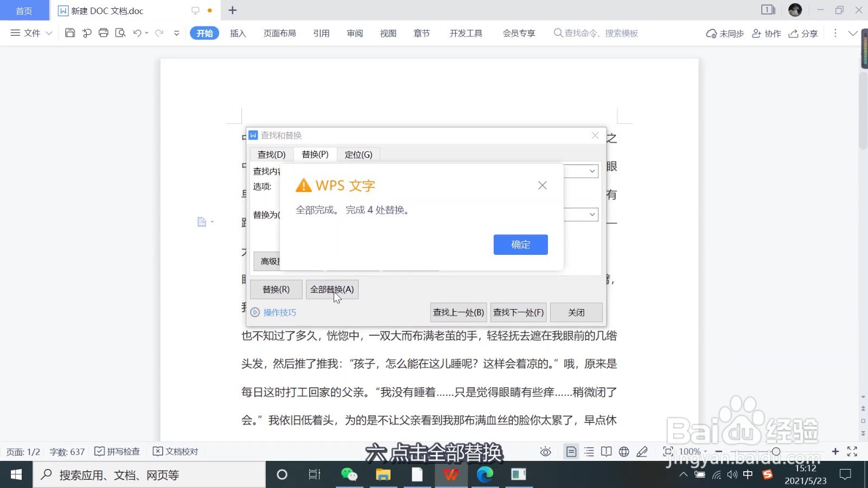Screen dimensions: 868x488
Task: Click the 协作 collaboration button
Action: pos(766,33)
